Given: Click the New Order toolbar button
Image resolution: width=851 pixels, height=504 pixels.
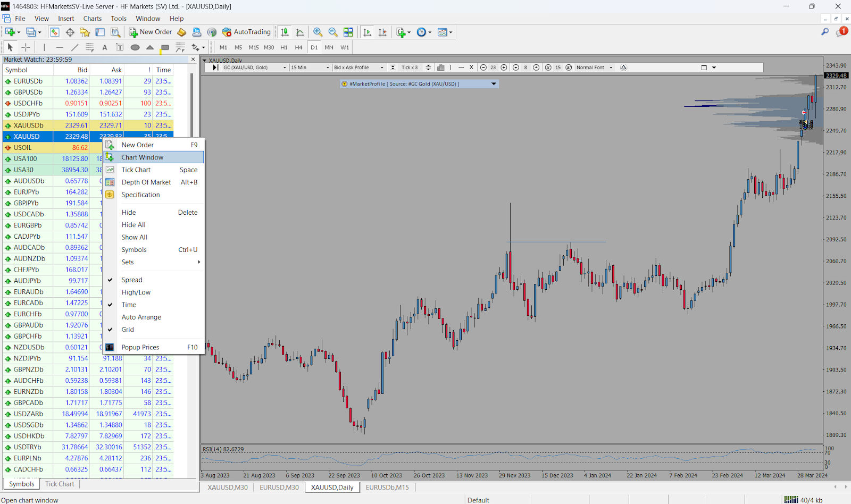Looking at the screenshot, I should 151,32.
